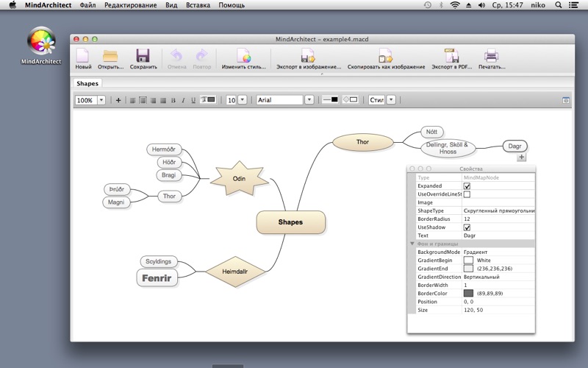Open Spotlight search in the menu bar
Image resolution: width=588 pixels, height=368 pixels.
(559, 5)
